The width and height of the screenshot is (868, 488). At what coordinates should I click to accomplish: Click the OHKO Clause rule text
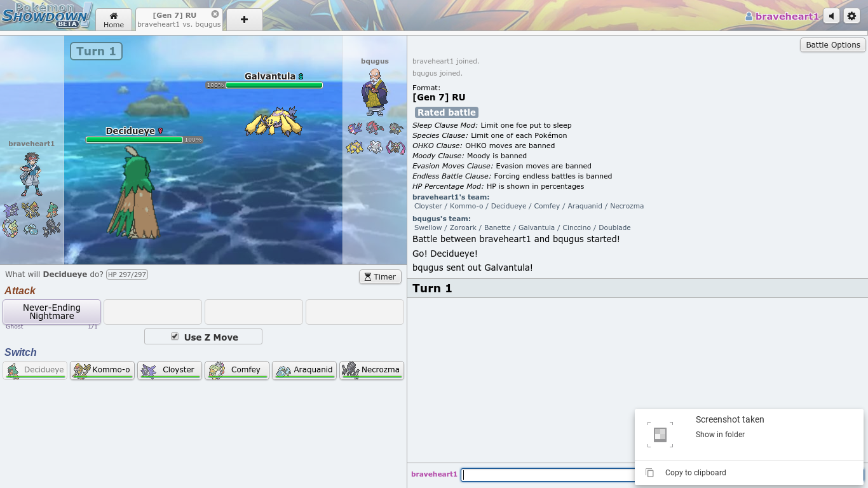484,146
